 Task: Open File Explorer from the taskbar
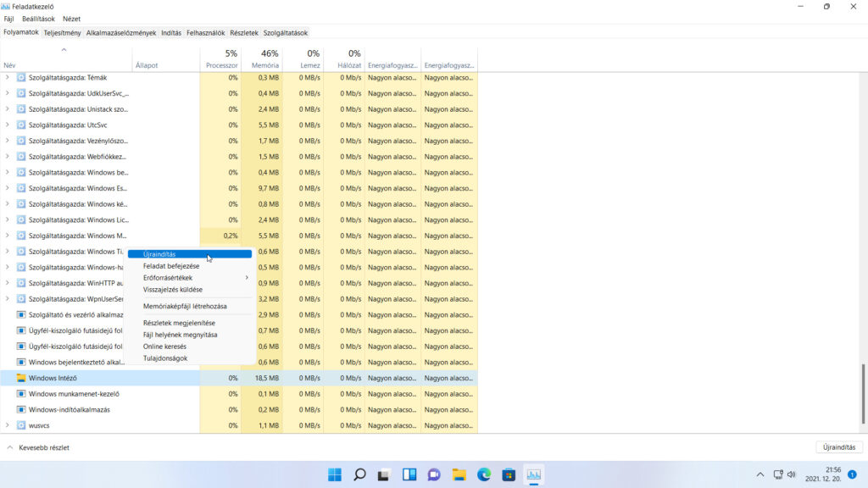tap(459, 474)
